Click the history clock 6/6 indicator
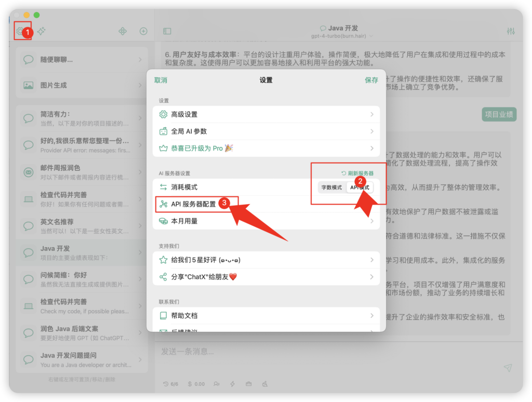The width and height of the screenshot is (532, 402). (170, 384)
